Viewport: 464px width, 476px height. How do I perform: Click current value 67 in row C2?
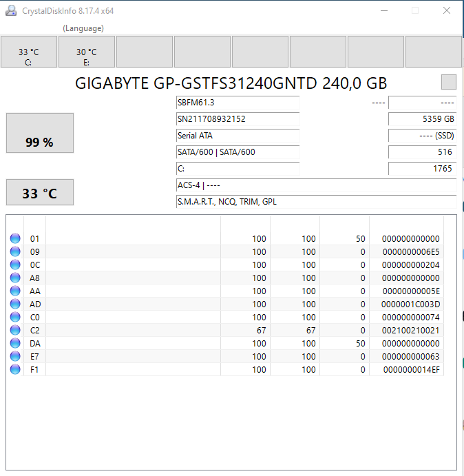262,330
